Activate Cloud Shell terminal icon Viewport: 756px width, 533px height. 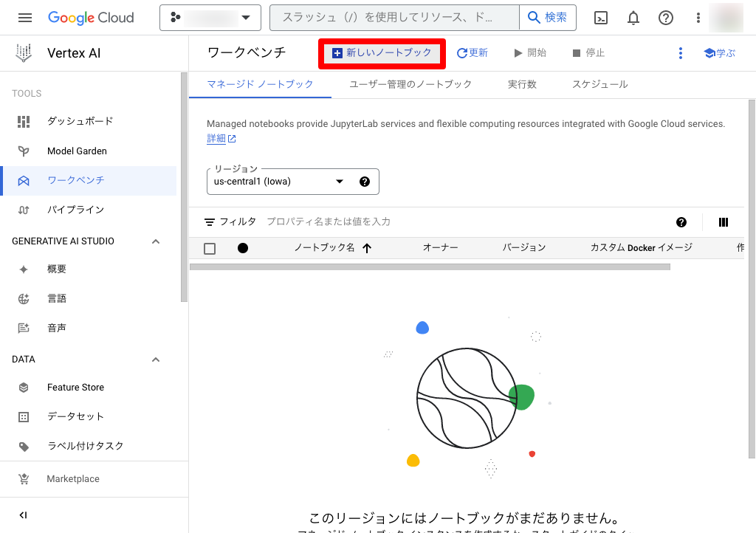point(601,18)
